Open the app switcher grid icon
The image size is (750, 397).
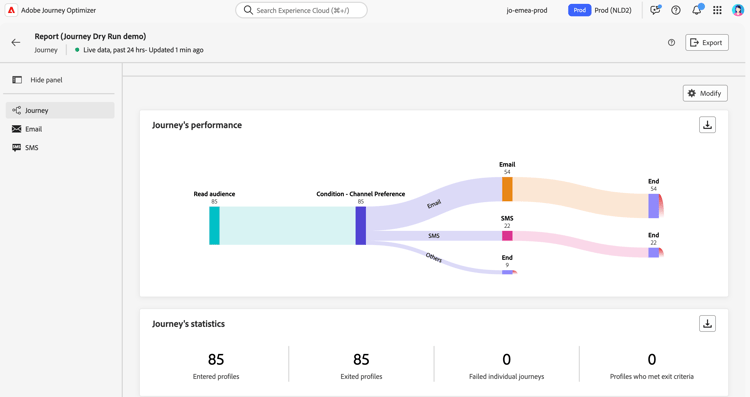coord(717,10)
